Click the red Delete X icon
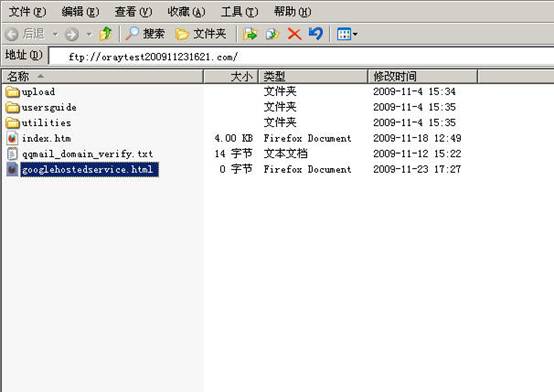This screenshot has width=554, height=392. click(294, 34)
